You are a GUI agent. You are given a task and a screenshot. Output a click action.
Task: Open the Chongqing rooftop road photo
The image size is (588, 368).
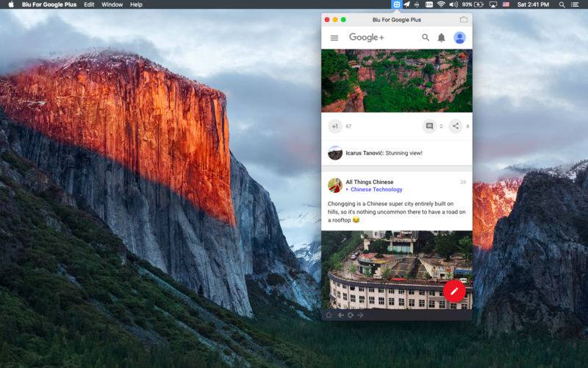(397, 270)
